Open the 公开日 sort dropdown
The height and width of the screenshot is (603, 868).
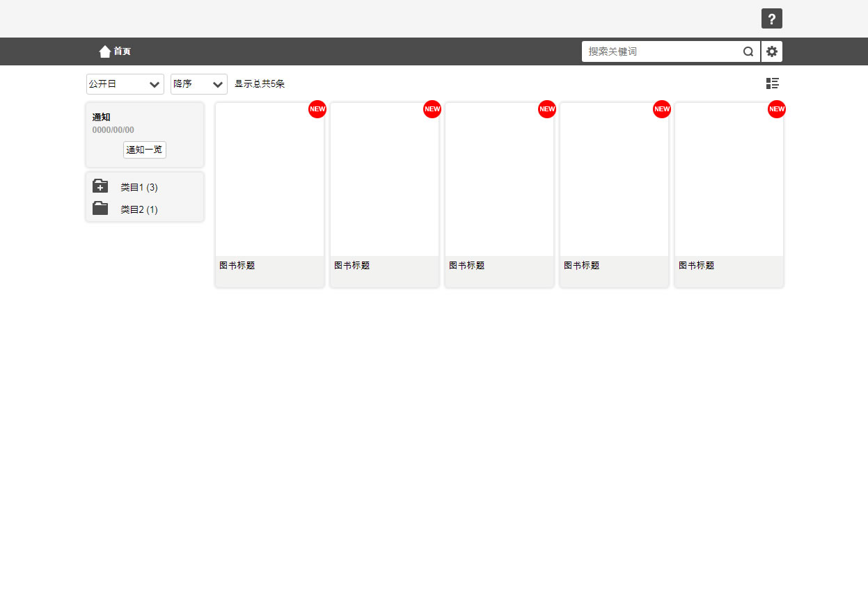[125, 84]
